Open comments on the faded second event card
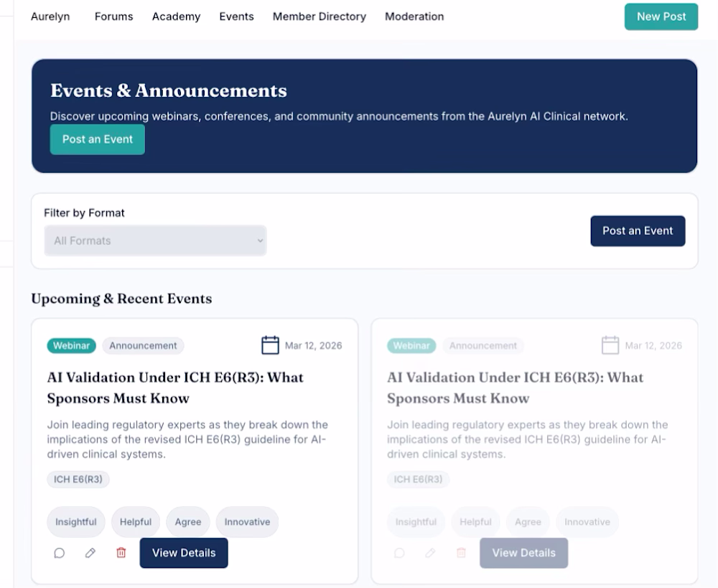718x588 pixels. pos(399,553)
